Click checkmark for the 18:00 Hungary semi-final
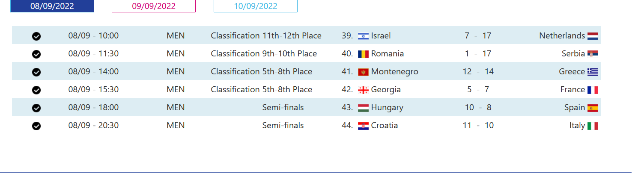644x176 pixels. 36,108
